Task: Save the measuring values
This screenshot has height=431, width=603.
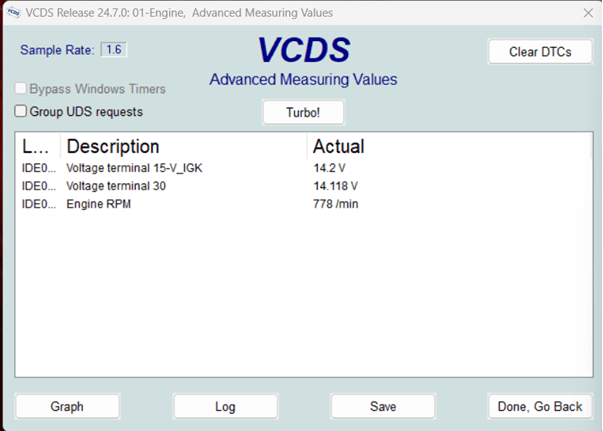Action: tap(383, 406)
